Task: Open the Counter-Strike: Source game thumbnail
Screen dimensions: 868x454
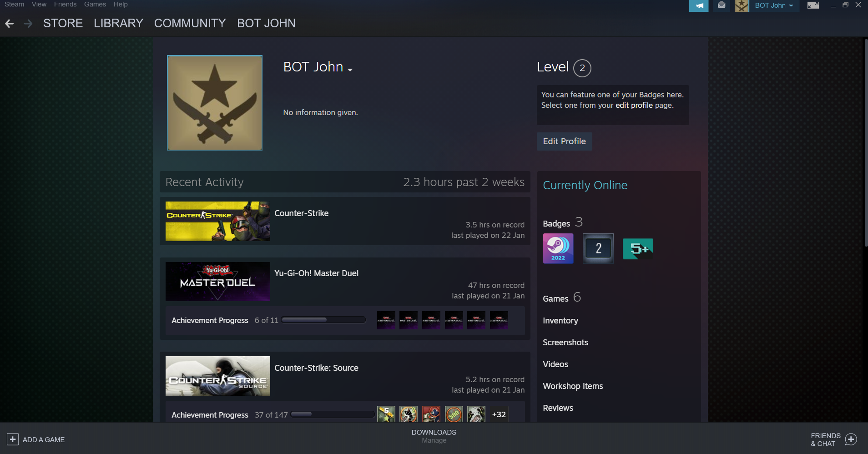Action: 217,376
